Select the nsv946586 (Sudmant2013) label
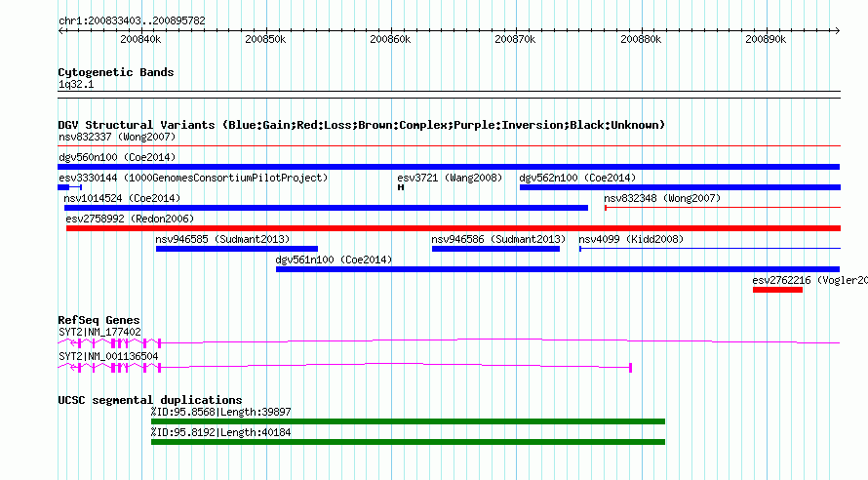 click(x=498, y=239)
